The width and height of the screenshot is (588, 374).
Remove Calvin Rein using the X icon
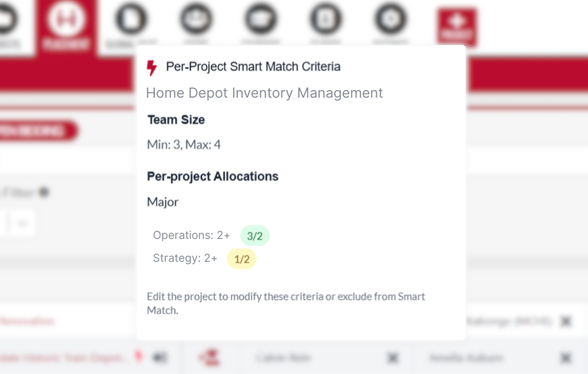[392, 357]
